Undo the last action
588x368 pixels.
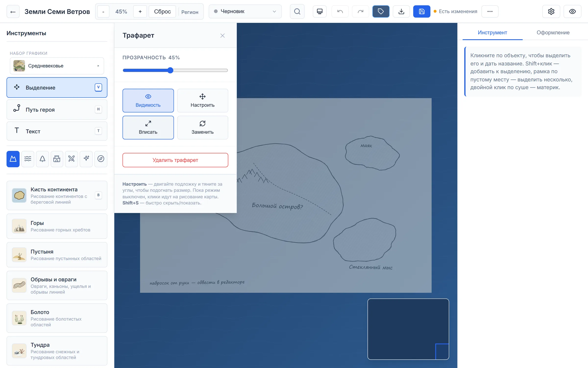pos(340,12)
